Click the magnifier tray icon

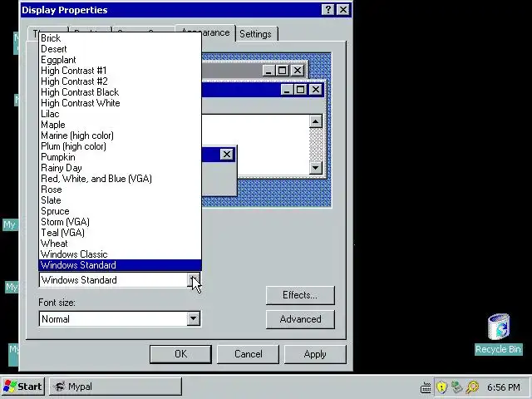[x=472, y=387]
